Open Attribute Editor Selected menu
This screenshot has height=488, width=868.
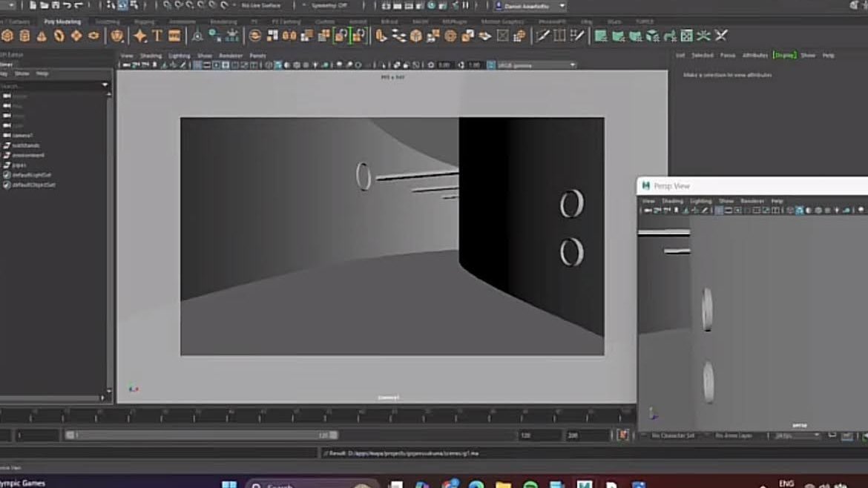[703, 56]
